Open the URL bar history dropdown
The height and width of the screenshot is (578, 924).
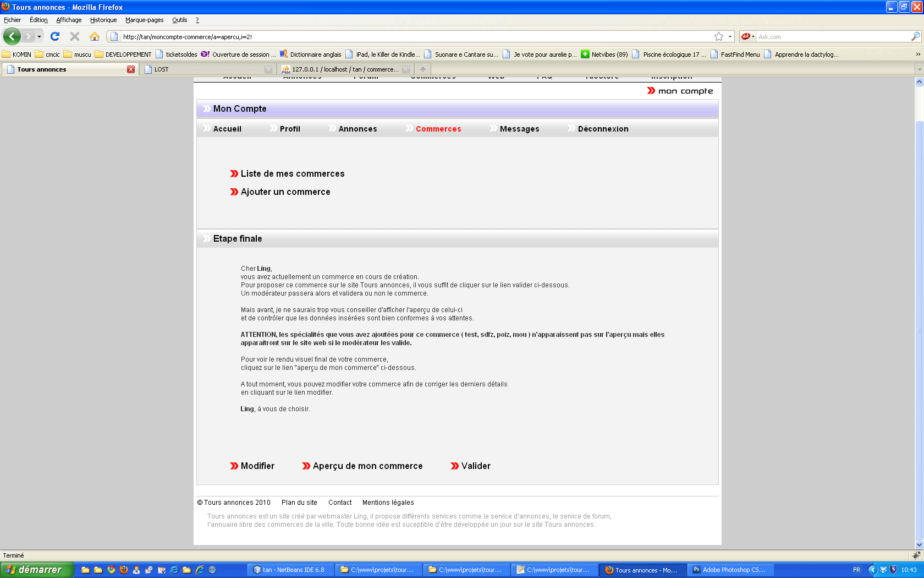pyautogui.click(x=730, y=36)
